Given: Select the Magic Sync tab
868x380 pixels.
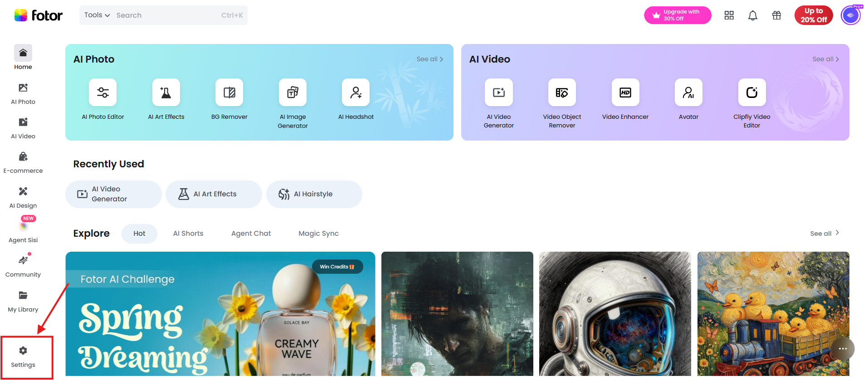Looking at the screenshot, I should point(319,234).
